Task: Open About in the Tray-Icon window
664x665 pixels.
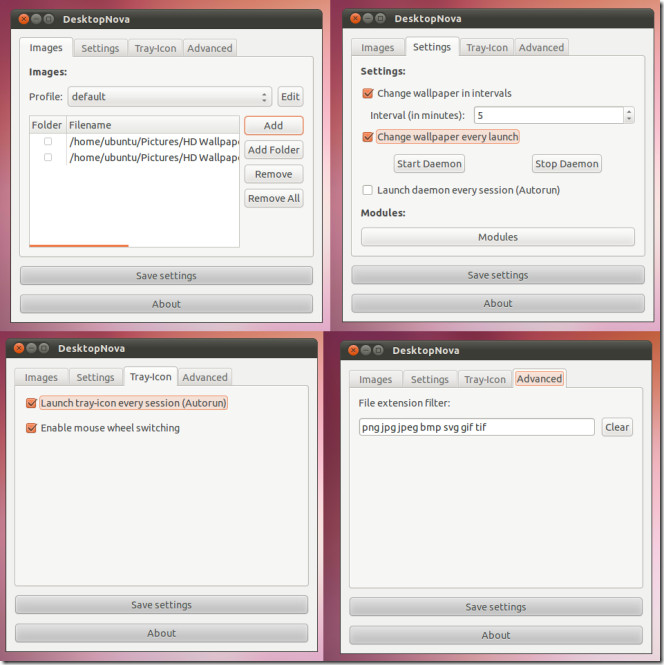Action: point(162,633)
